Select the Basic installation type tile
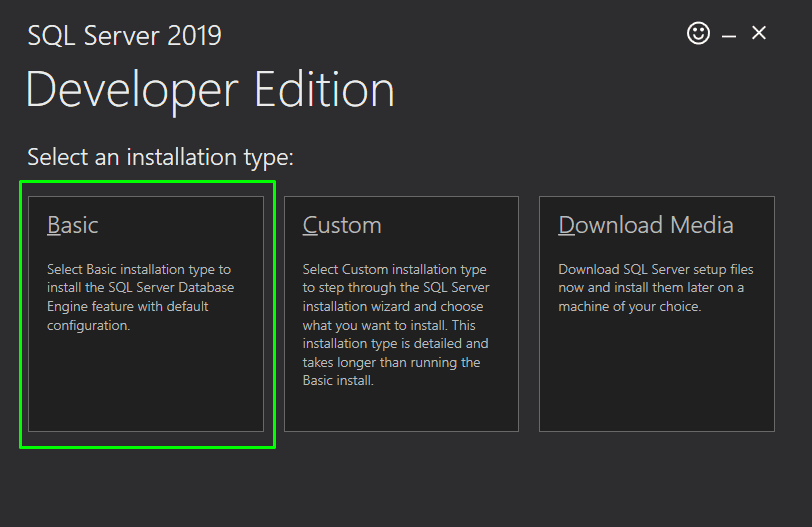This screenshot has width=812, height=527. pyautogui.click(x=146, y=313)
